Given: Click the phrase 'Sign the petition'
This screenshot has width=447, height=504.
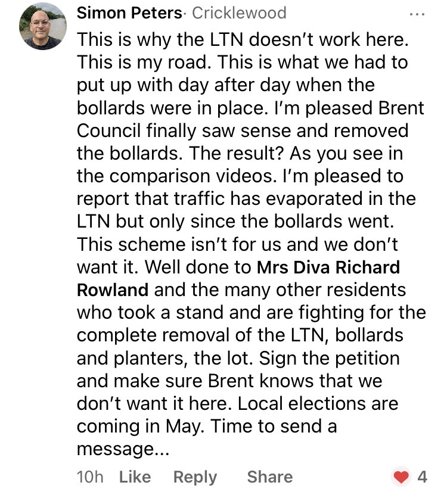Looking at the screenshot, I should (330, 359).
